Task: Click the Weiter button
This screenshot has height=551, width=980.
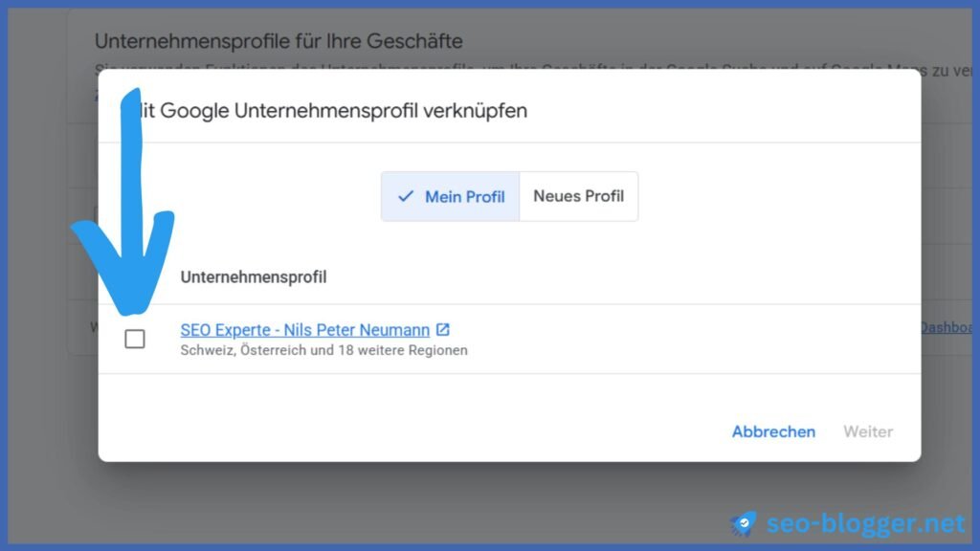Action: tap(868, 431)
